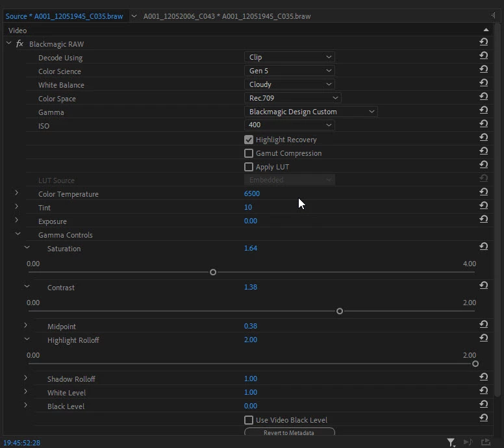The height and width of the screenshot is (448, 504).
Task: Collapse the Saturation slider
Action: tap(27, 247)
